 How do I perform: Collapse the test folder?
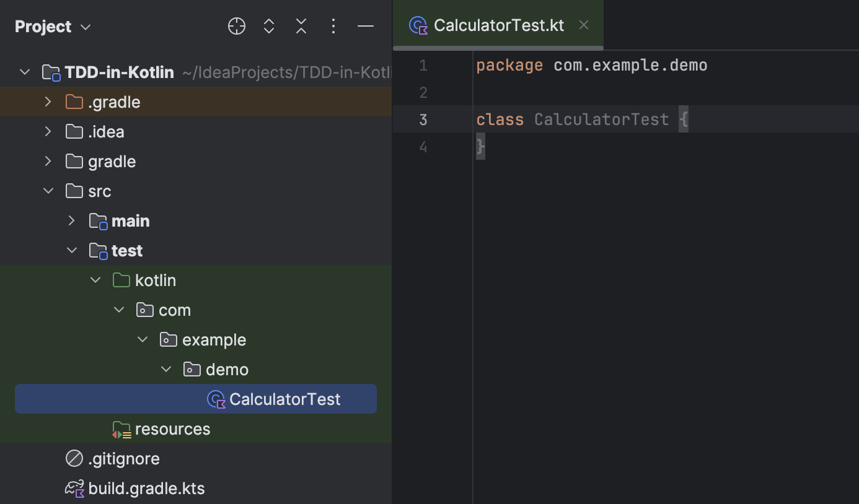coord(72,251)
